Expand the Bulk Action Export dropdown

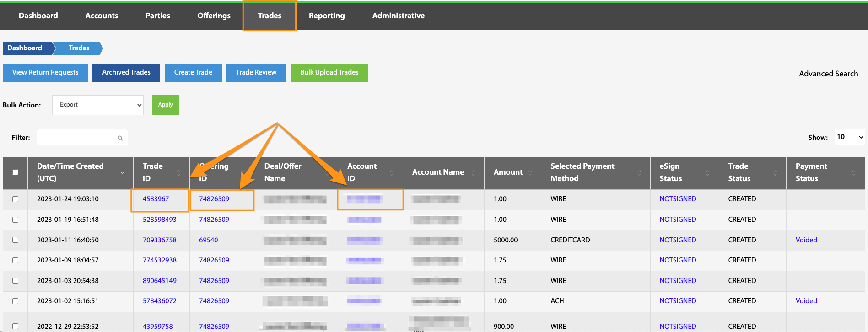pos(98,105)
